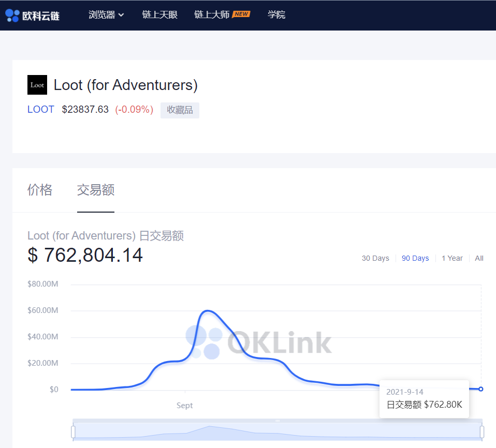This screenshot has height=448, width=496.
Task: Click the Loot (for Adventurers) 日交易额 heading
Action: point(106,236)
